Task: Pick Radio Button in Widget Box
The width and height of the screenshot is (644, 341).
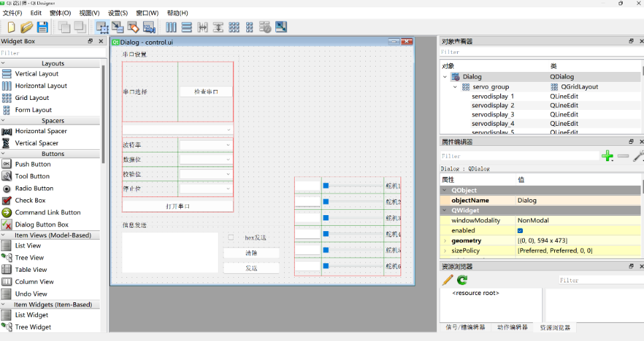Action: pos(34,188)
